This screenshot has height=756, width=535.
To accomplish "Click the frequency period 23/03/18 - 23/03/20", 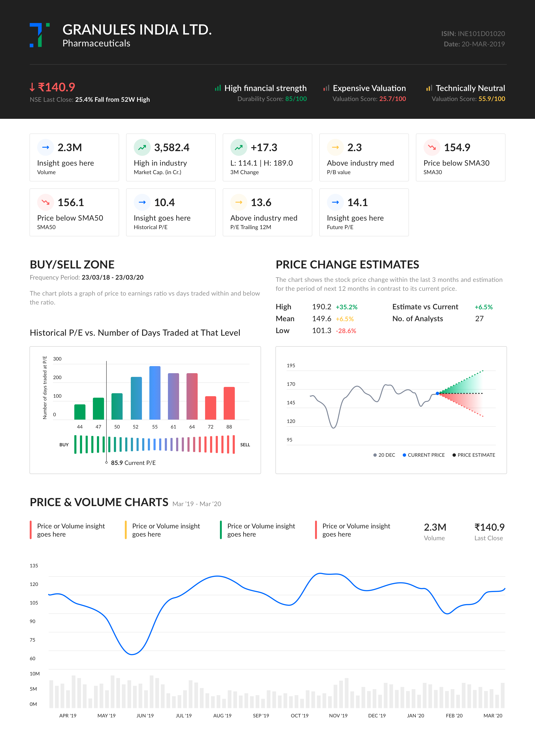I will [113, 278].
